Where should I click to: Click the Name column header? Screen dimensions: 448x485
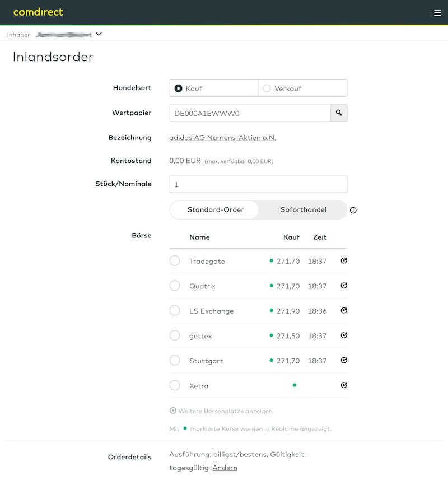click(x=199, y=237)
